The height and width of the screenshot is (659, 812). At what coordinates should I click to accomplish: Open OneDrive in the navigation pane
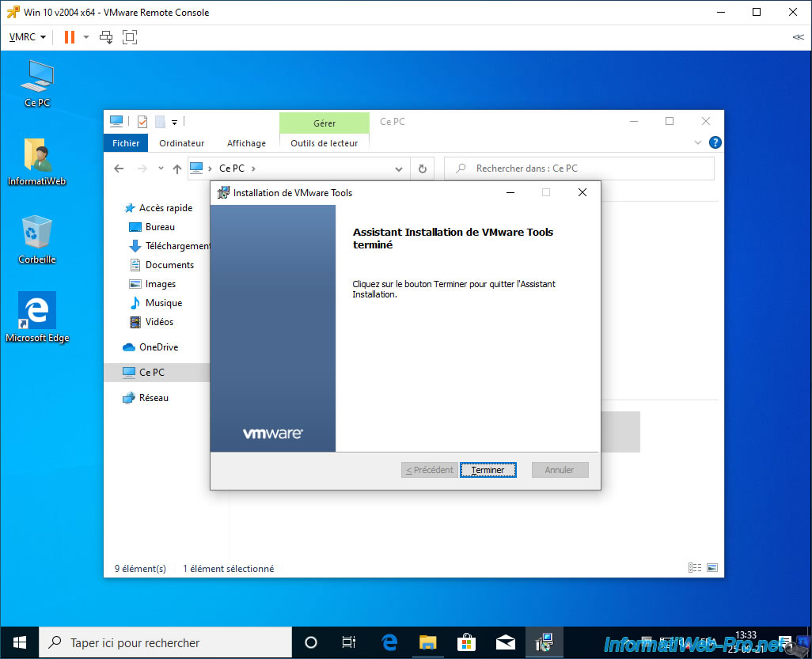click(x=158, y=347)
